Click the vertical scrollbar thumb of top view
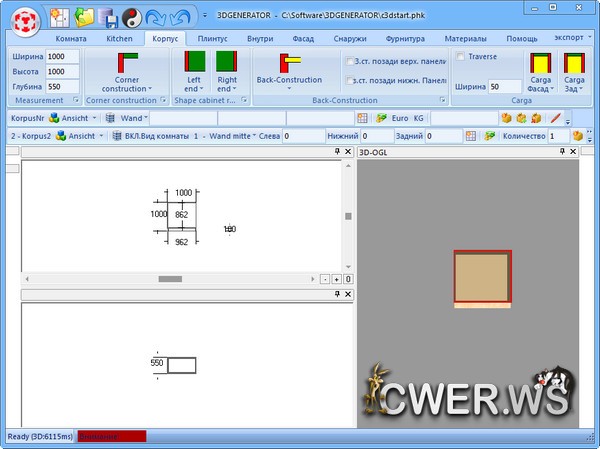Screen dimensions: 600x449 click(x=348, y=216)
